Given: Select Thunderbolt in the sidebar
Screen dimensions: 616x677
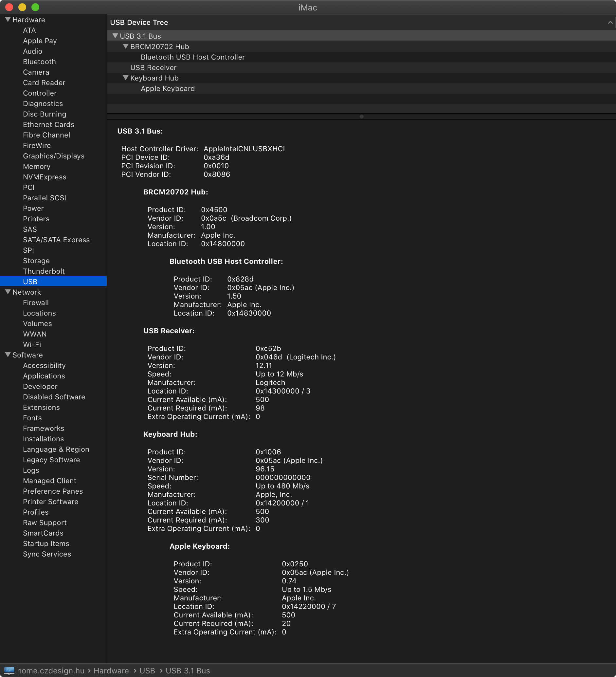Looking at the screenshot, I should (x=44, y=271).
